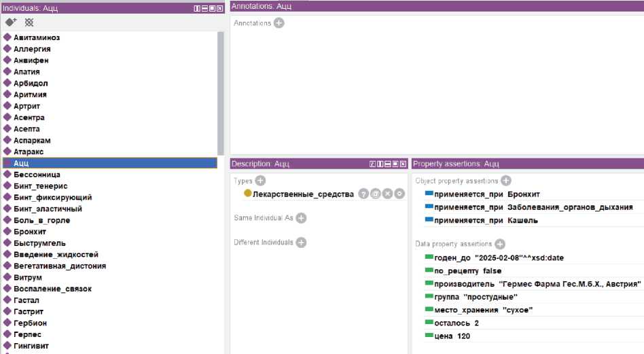
Task: Add a data property assertion
Action: (x=500, y=244)
